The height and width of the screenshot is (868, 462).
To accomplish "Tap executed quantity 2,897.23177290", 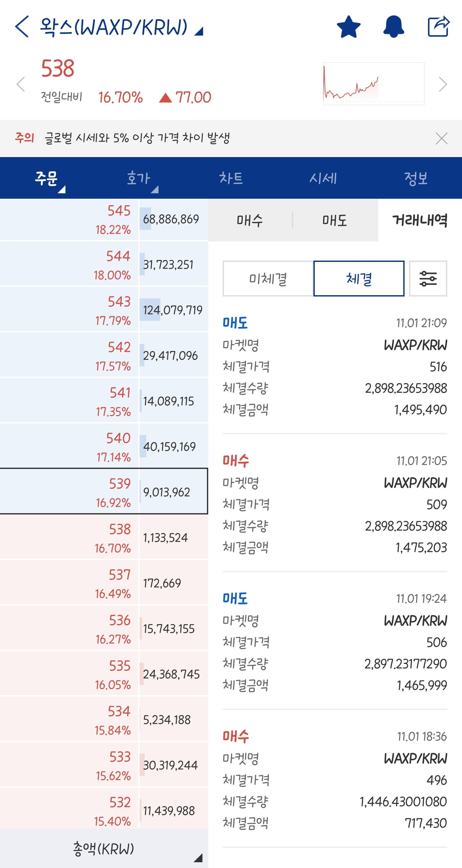I will 406,664.
